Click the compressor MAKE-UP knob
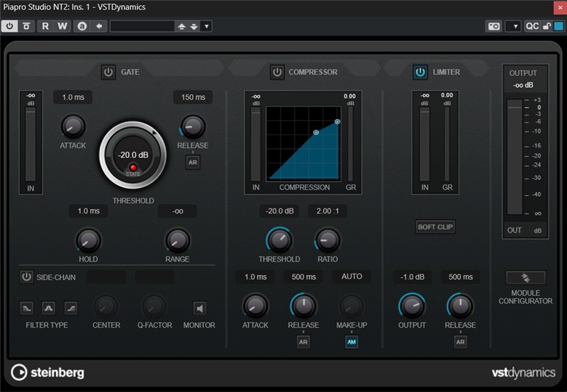This screenshot has width=567, height=392. click(x=352, y=306)
